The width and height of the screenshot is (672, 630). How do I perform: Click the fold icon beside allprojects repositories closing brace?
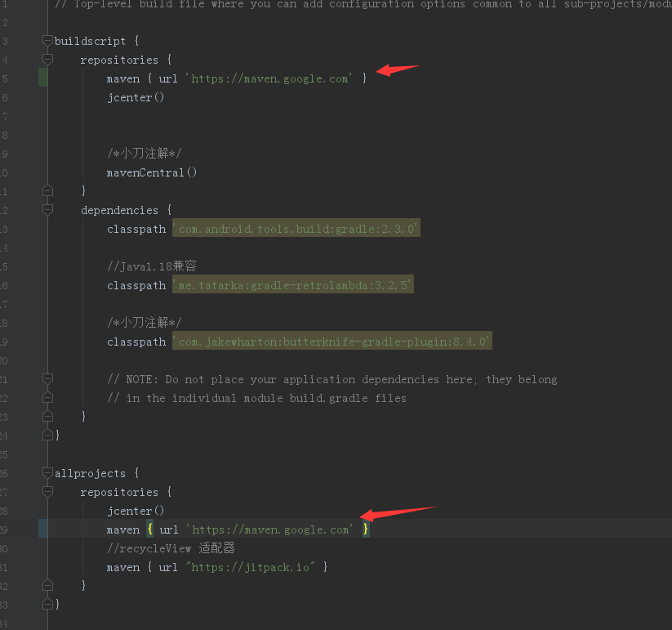point(47,585)
